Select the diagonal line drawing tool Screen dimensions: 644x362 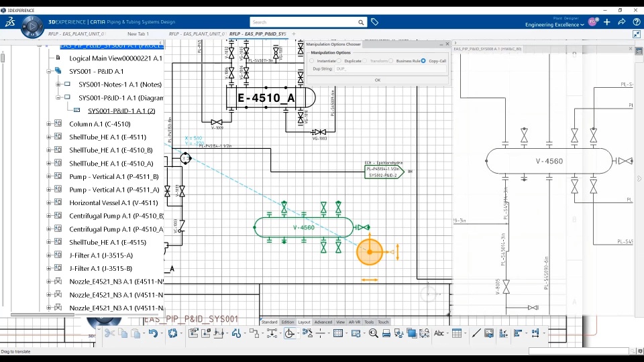click(476, 333)
